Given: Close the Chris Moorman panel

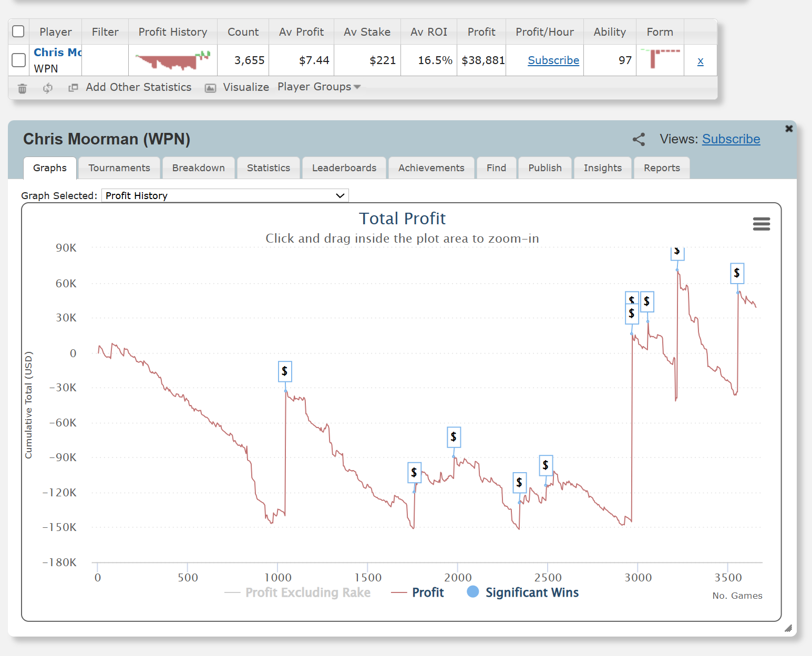Looking at the screenshot, I should coord(789,129).
